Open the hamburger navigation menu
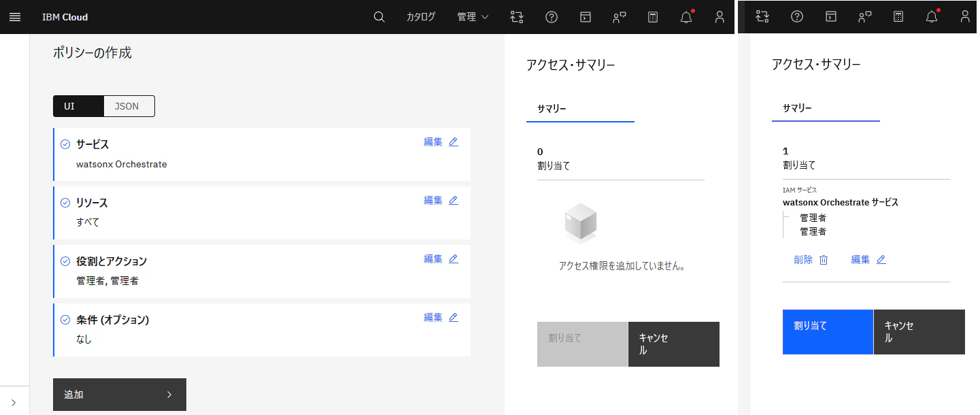The image size is (980, 415). pos(15,17)
